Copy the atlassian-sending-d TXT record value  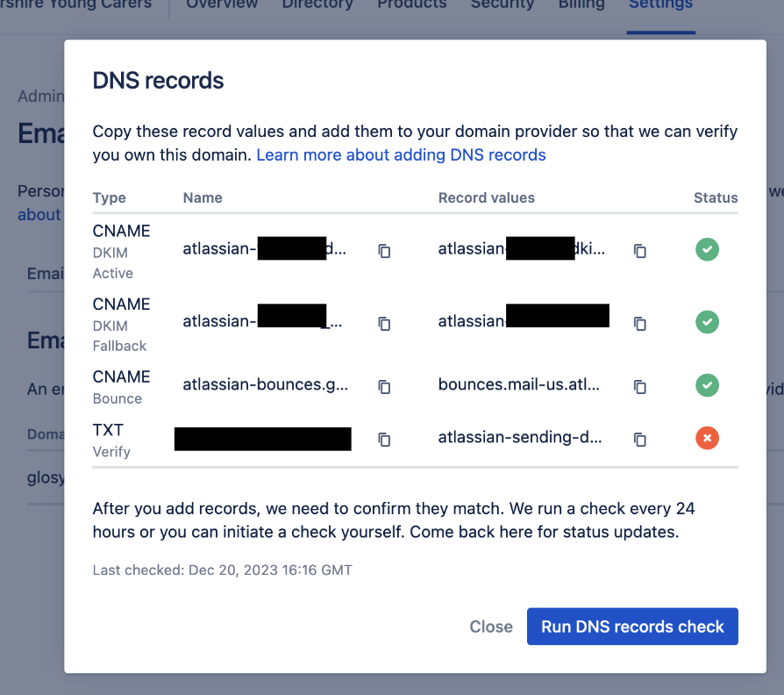(x=639, y=440)
